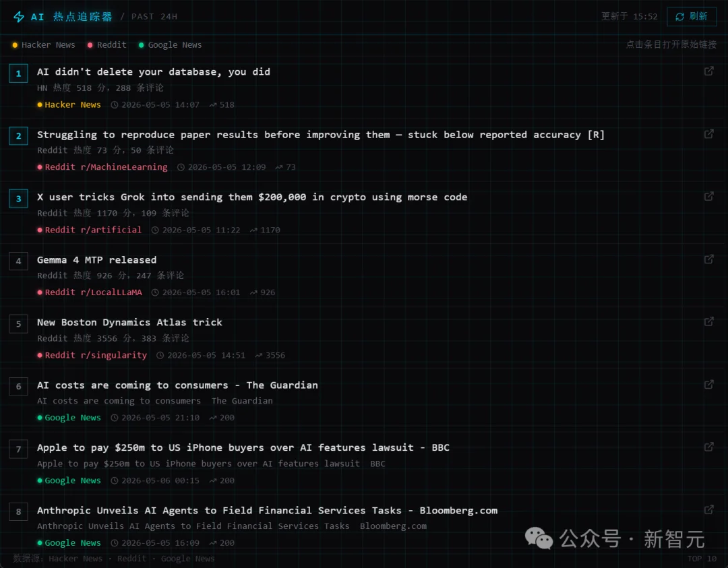This screenshot has height=568, width=728.
Task: Click 'Reddit r/artificial' source tag
Action: 90,230
